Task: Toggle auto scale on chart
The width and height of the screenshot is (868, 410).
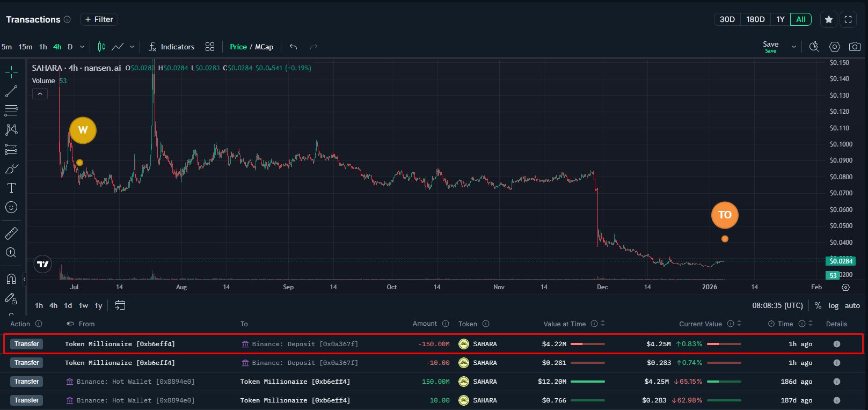Action: tap(852, 305)
